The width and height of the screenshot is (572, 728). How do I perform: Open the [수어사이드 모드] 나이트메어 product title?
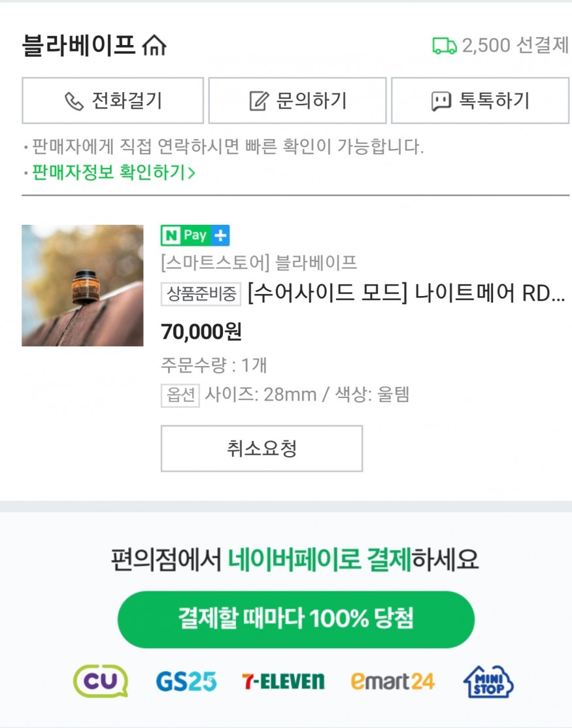click(x=405, y=295)
